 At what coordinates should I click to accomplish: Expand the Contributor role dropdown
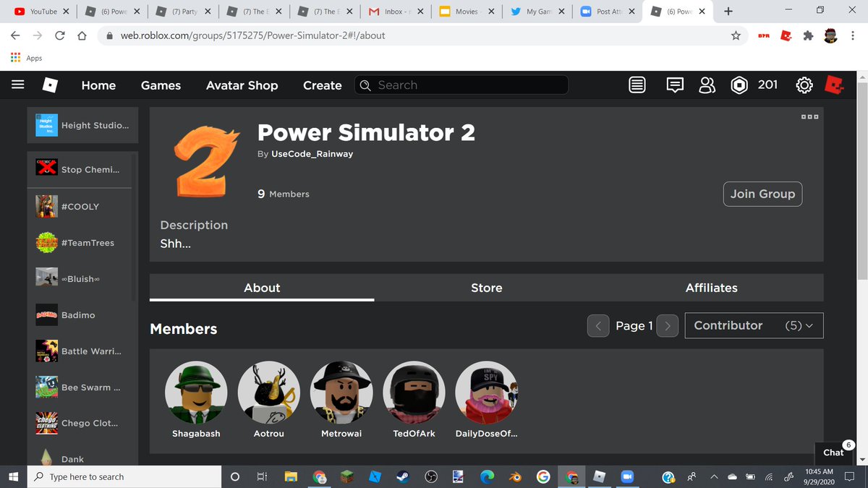754,325
